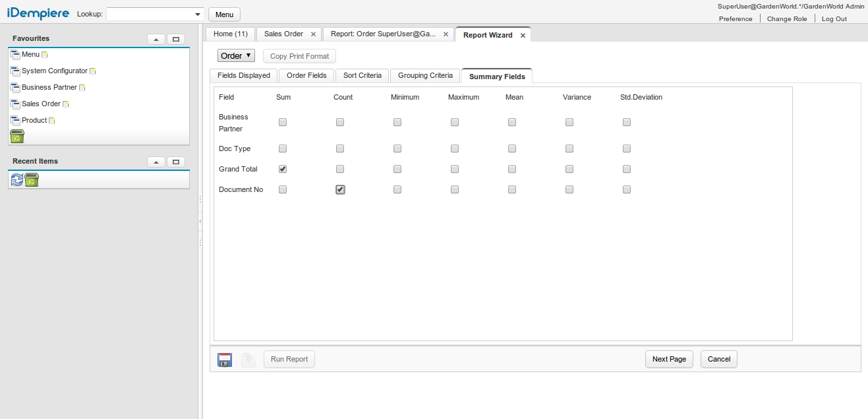The width and height of the screenshot is (868, 419).
Task: Click the save icon in bottom toolbar
Action: point(225,360)
